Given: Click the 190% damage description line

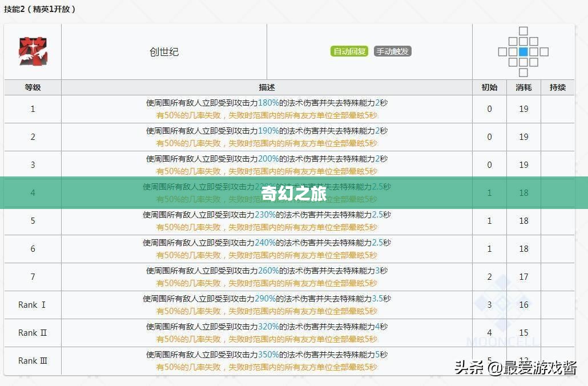Looking at the screenshot, I should (x=267, y=131).
